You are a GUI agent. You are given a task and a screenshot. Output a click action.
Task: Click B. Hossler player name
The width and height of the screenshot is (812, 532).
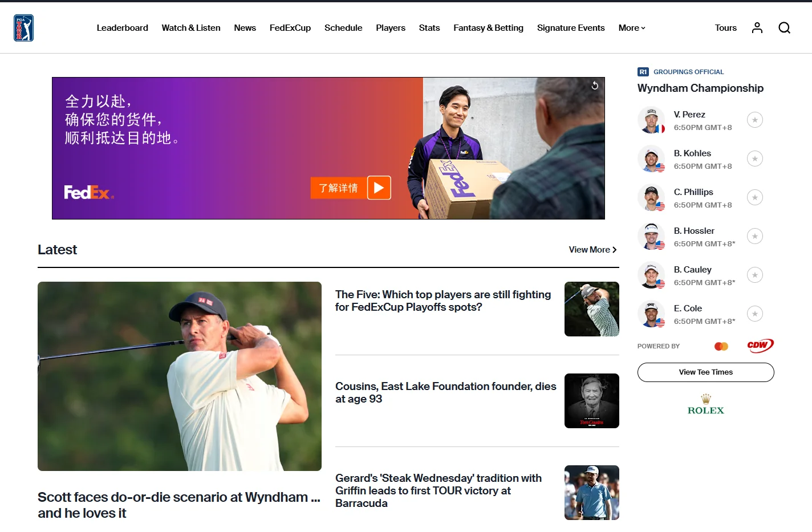click(694, 231)
